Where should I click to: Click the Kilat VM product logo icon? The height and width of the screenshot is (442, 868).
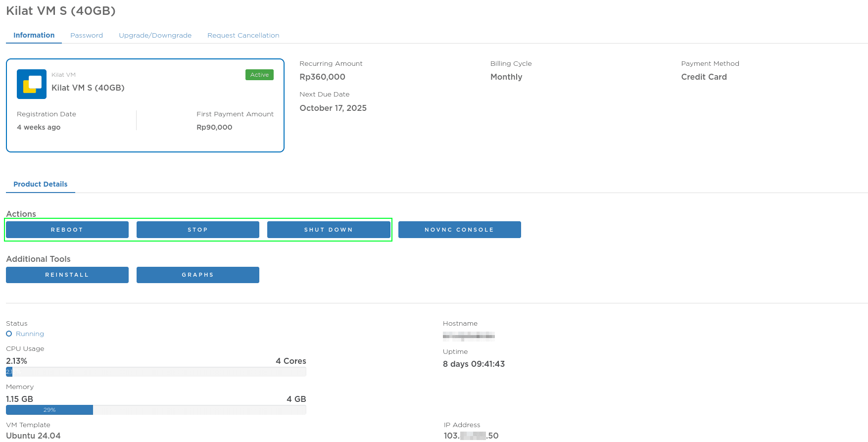[x=32, y=84]
